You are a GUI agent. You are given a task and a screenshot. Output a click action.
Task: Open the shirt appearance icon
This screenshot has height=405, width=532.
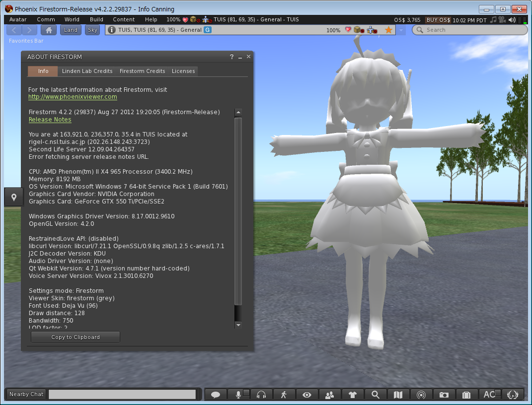353,395
